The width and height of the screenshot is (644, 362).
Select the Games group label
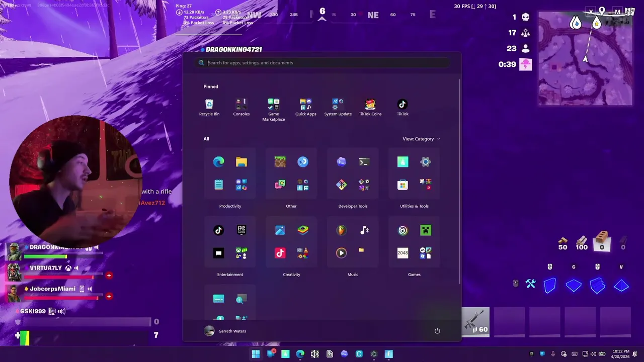[x=414, y=275]
